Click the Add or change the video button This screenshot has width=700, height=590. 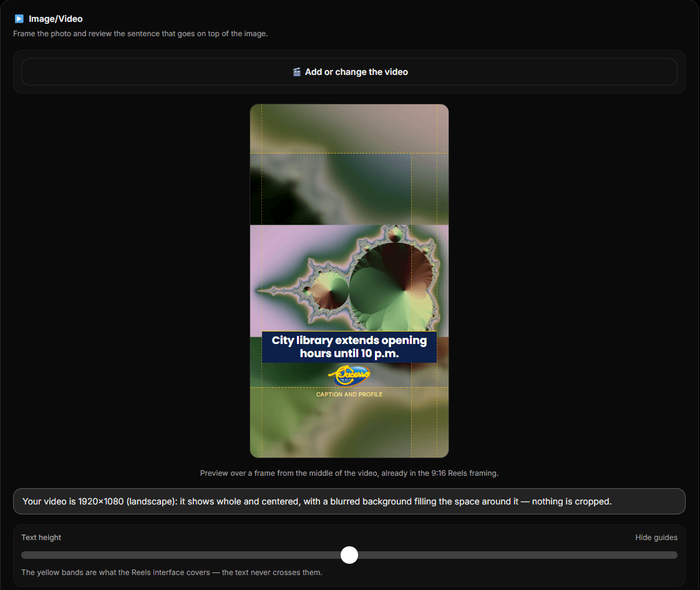(x=349, y=72)
